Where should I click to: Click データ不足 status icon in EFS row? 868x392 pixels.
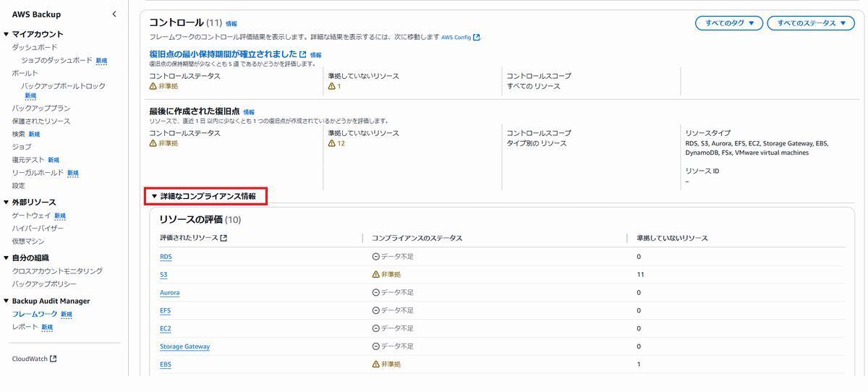(375, 311)
